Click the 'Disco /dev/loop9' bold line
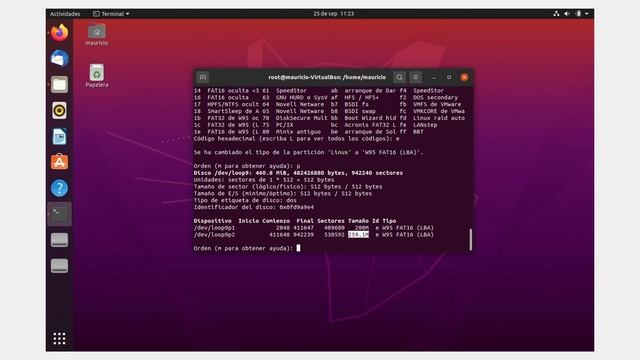The image size is (640, 360). tap(298, 173)
